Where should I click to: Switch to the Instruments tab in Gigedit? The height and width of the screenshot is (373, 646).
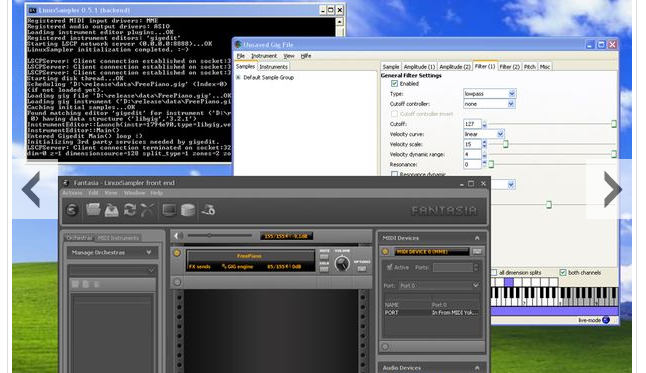273,66
